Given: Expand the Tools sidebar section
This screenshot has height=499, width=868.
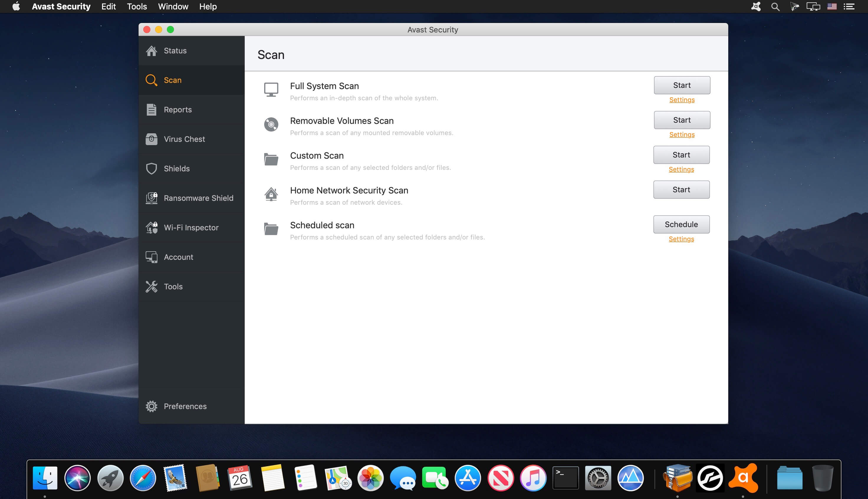Looking at the screenshot, I should pyautogui.click(x=172, y=286).
